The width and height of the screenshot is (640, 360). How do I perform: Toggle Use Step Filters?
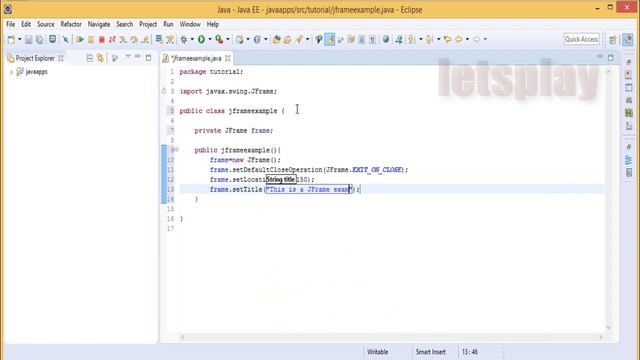[170, 40]
